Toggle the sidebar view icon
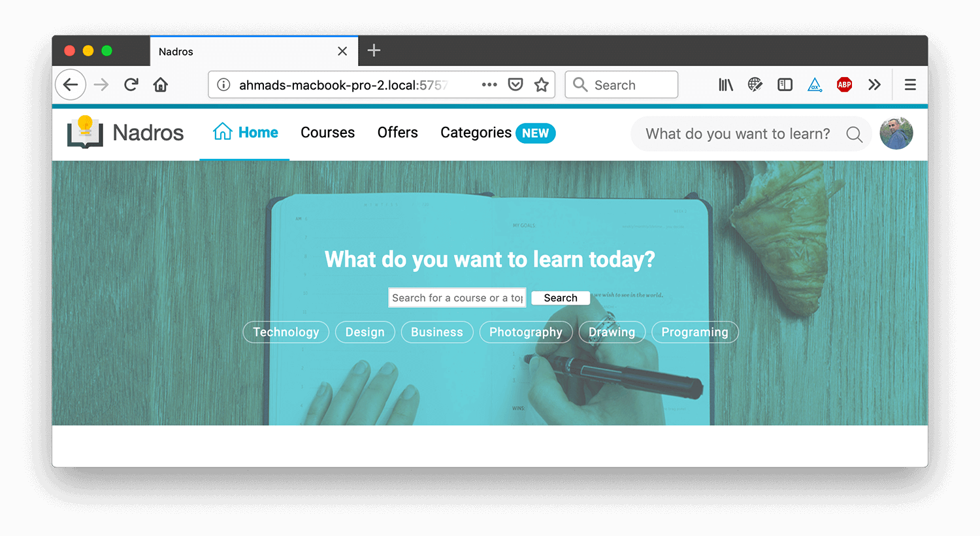The height and width of the screenshot is (536, 980). click(785, 84)
